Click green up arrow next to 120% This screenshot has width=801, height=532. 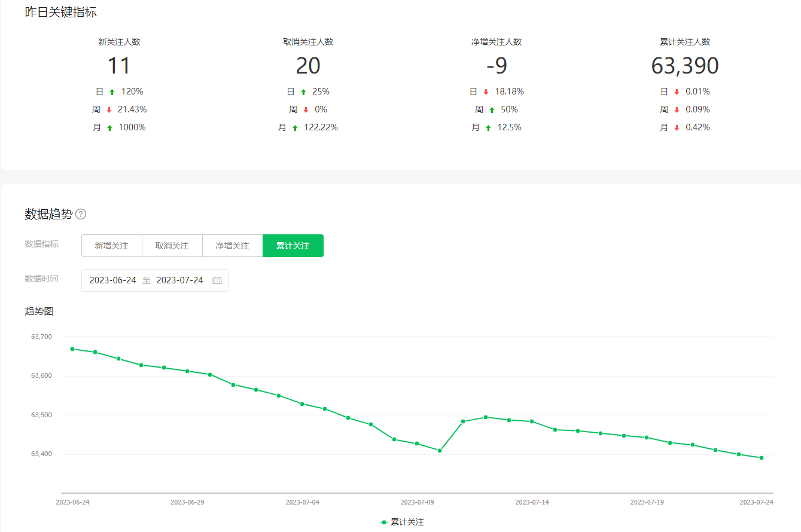coord(112,92)
